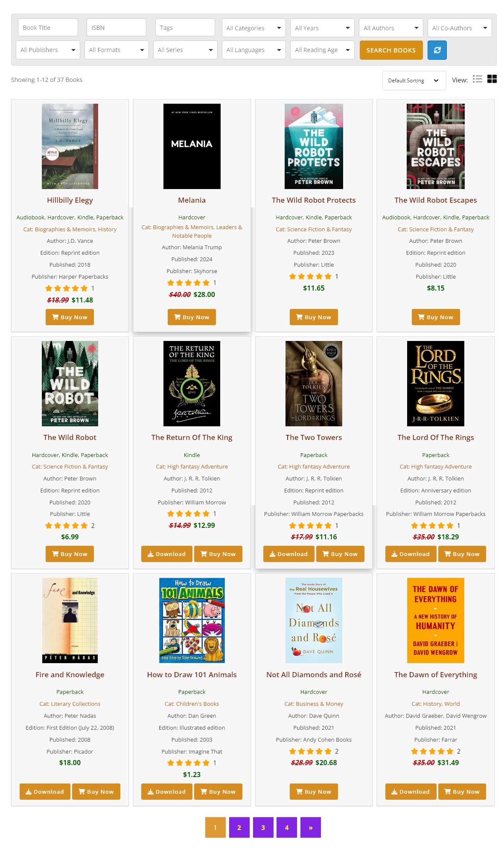Click the blue refresh reset icon

pos(437,50)
